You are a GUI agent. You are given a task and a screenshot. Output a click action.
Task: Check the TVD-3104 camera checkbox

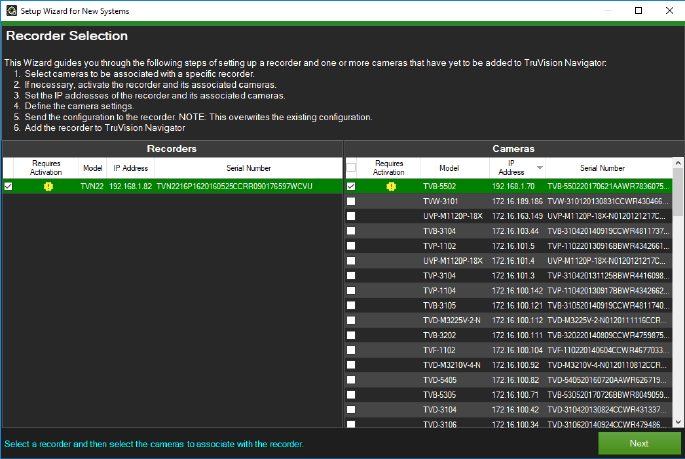click(x=351, y=409)
